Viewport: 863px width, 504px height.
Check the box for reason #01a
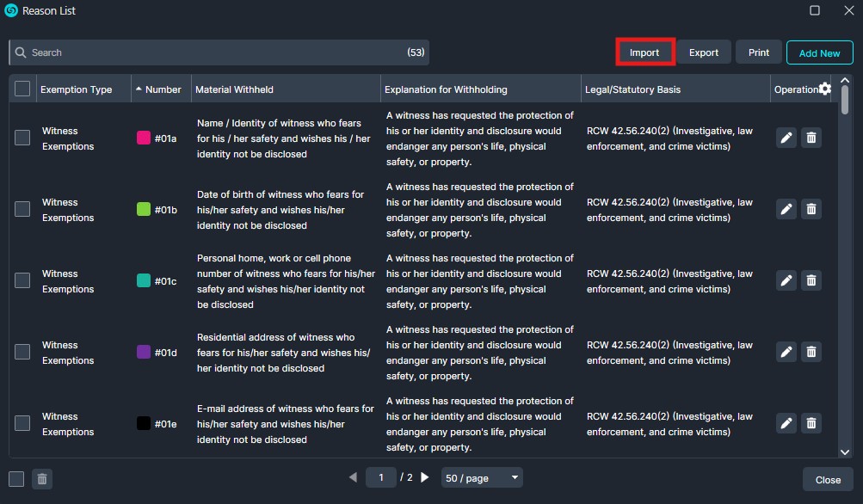tap(22, 138)
